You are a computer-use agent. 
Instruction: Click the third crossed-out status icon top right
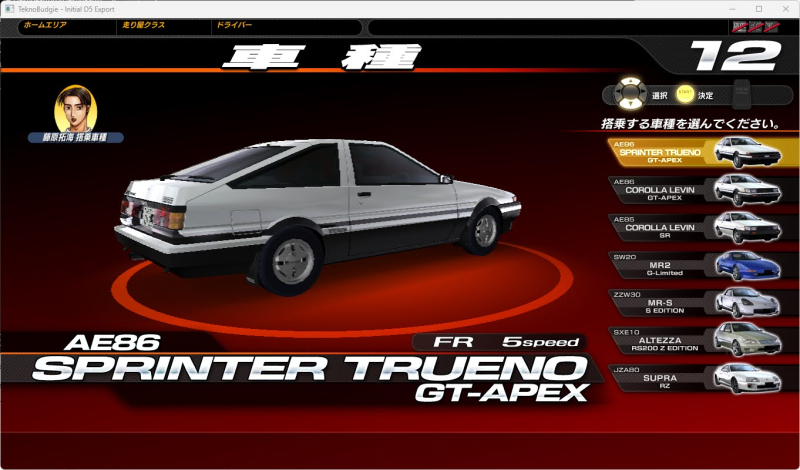[x=771, y=27]
